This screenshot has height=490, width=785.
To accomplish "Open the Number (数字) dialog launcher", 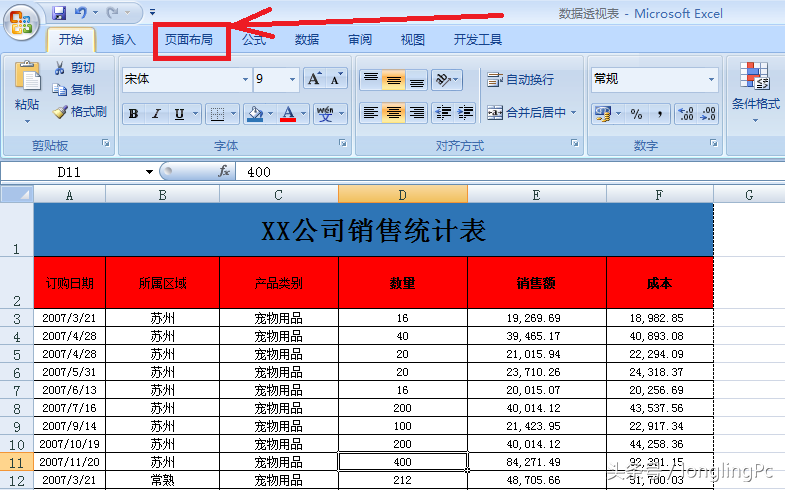I will tap(713, 143).
